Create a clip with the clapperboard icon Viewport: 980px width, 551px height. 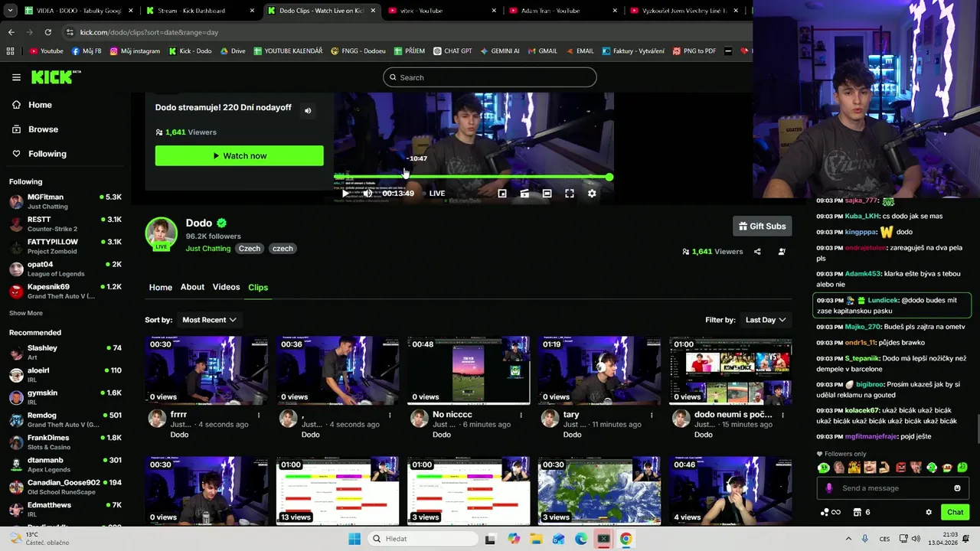tap(524, 194)
